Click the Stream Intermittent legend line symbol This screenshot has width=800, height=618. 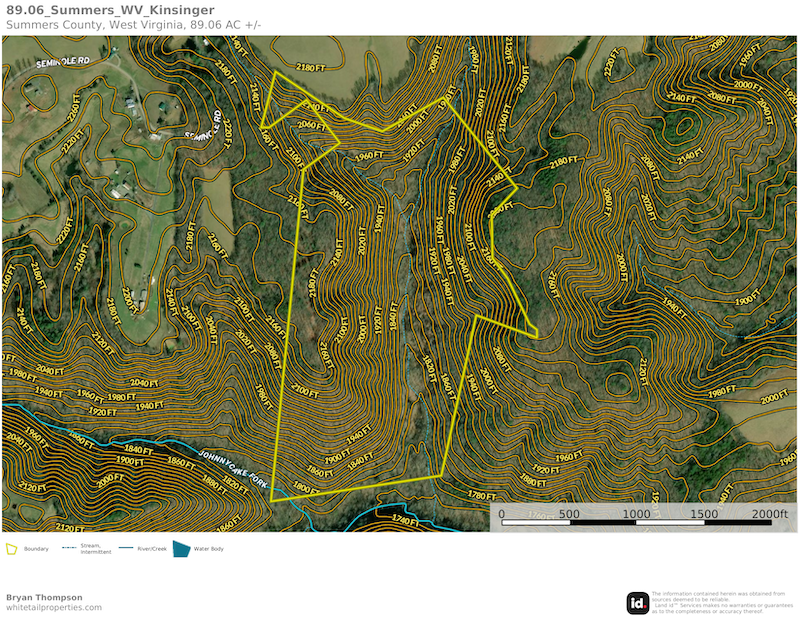70,548
